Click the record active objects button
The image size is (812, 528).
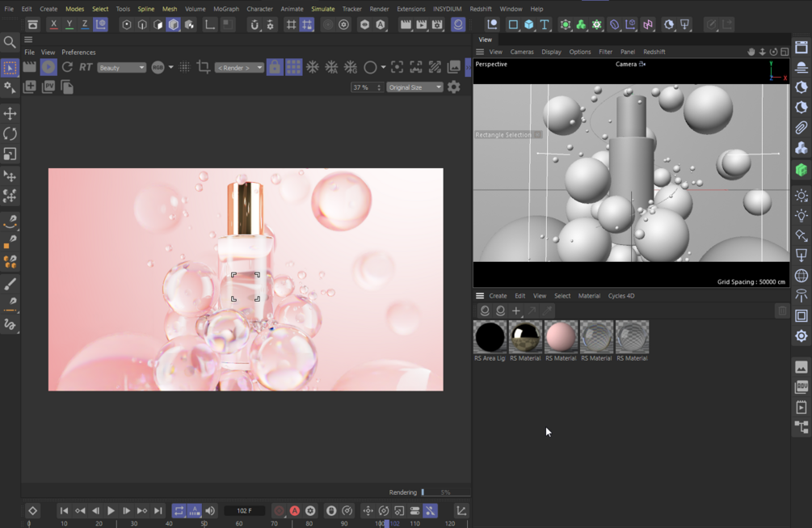(x=279, y=511)
